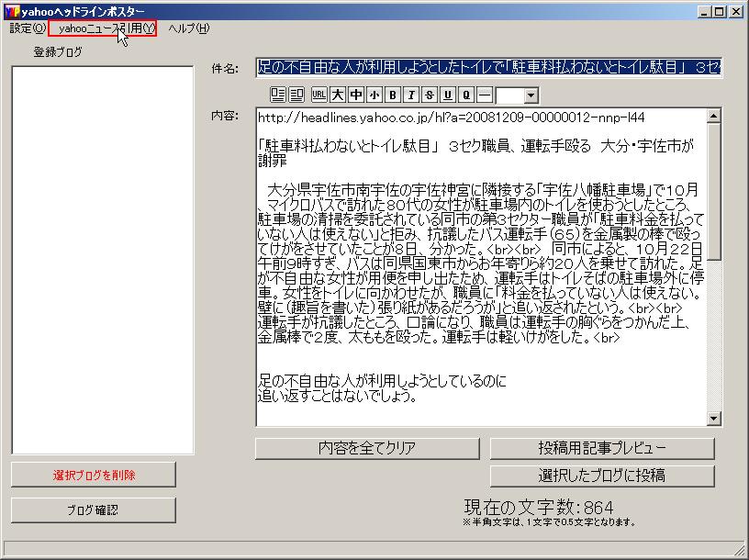
Task: Click ブログ確認 button
Action: pos(94,510)
